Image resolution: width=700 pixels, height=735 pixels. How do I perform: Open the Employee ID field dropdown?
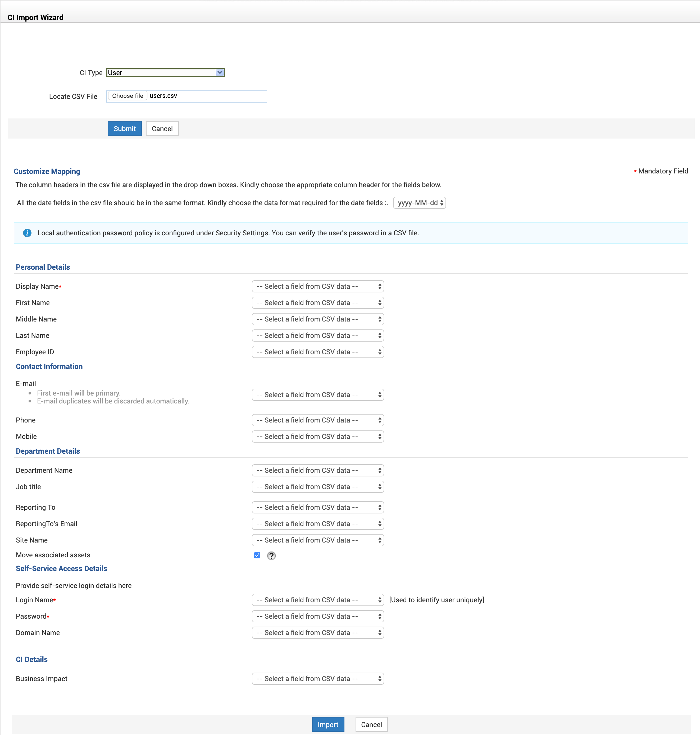click(317, 352)
